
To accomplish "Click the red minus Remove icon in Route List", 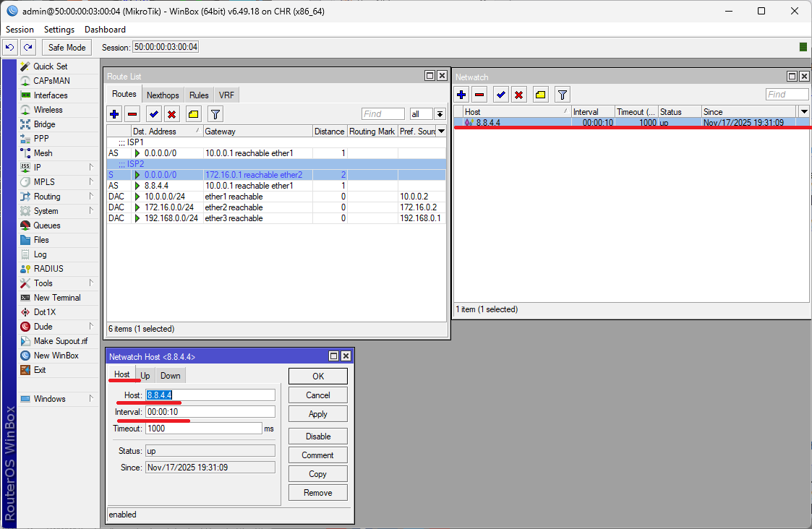I will (x=132, y=114).
